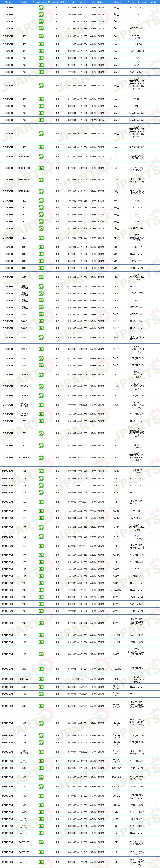Screen dimensions: 160x868
Task: Click petrol fuel icon in AX K2A, K2B row
Action: (41, 99)
